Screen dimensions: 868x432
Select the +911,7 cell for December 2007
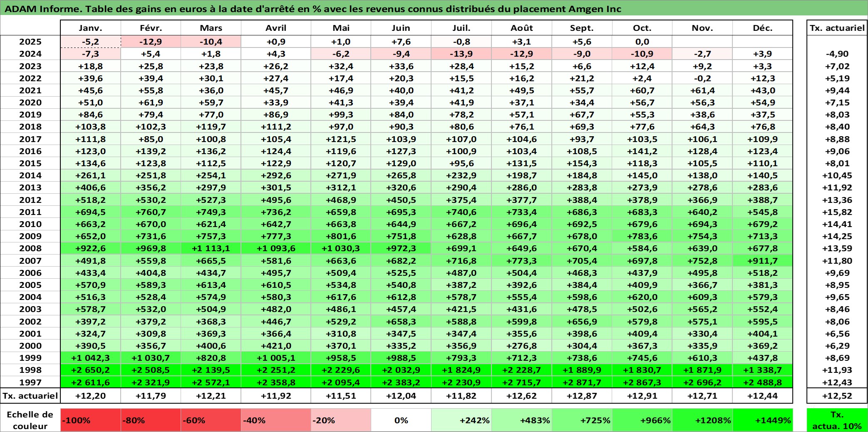click(x=763, y=261)
